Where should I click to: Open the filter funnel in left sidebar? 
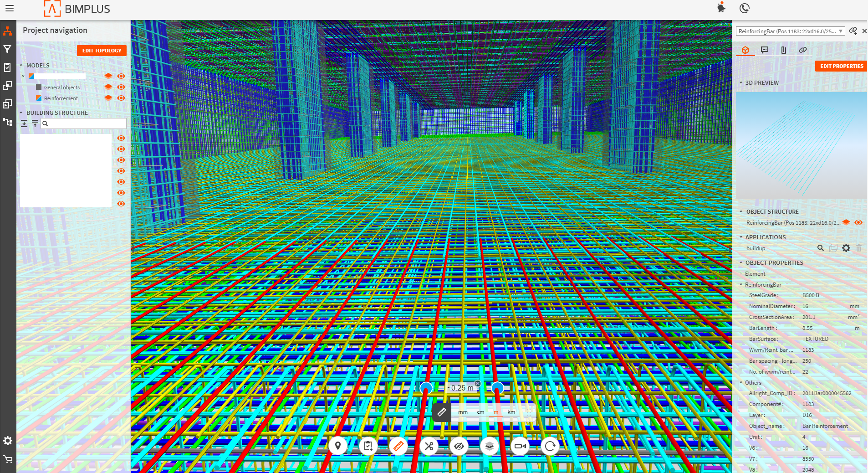(x=7, y=49)
